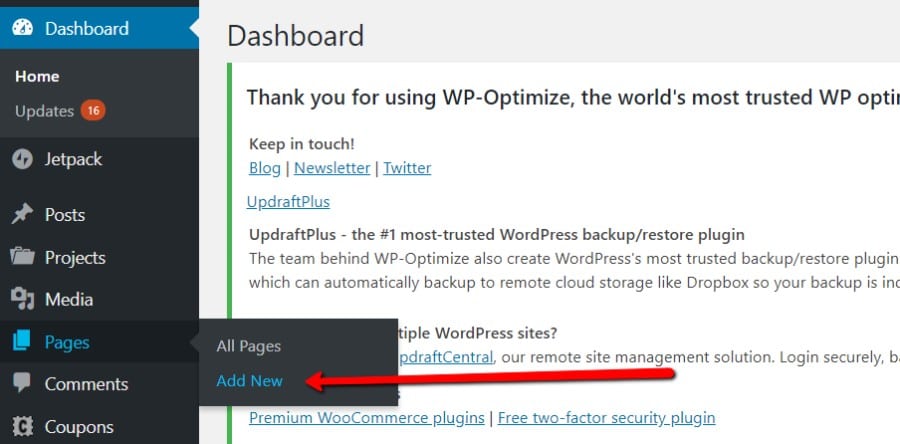
Task: Open the Blog link
Action: pos(265,168)
